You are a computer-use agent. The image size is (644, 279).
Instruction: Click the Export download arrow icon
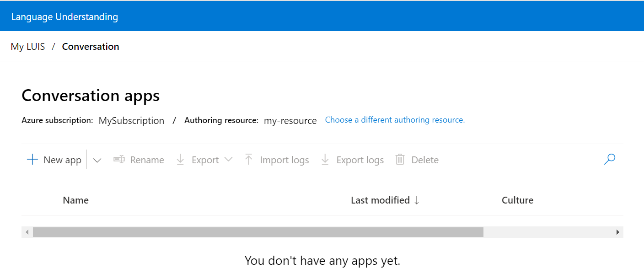click(180, 160)
